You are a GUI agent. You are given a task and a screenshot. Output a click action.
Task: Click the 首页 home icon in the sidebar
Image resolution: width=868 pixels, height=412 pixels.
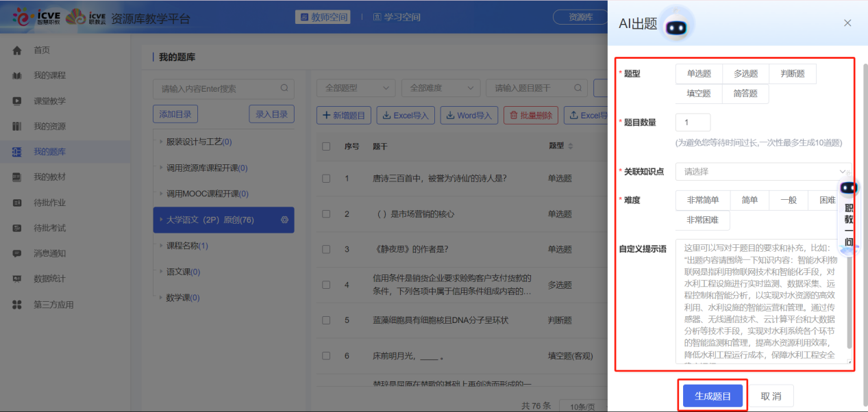coord(16,49)
